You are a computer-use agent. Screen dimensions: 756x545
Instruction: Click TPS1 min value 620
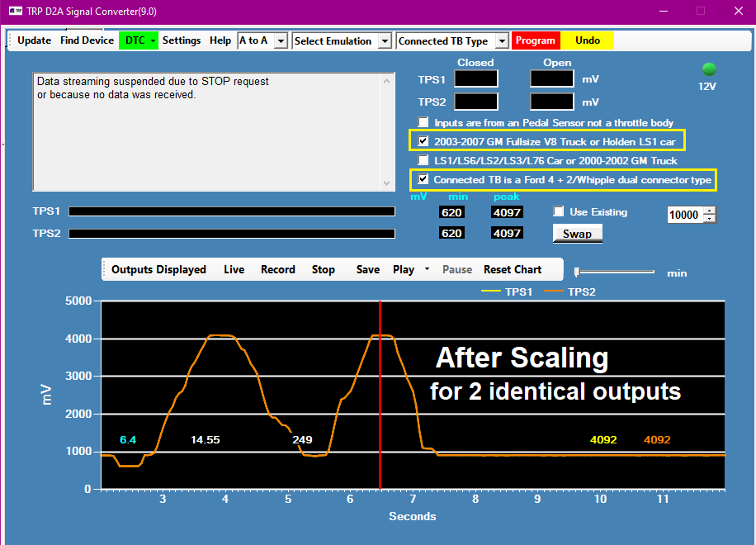point(451,212)
